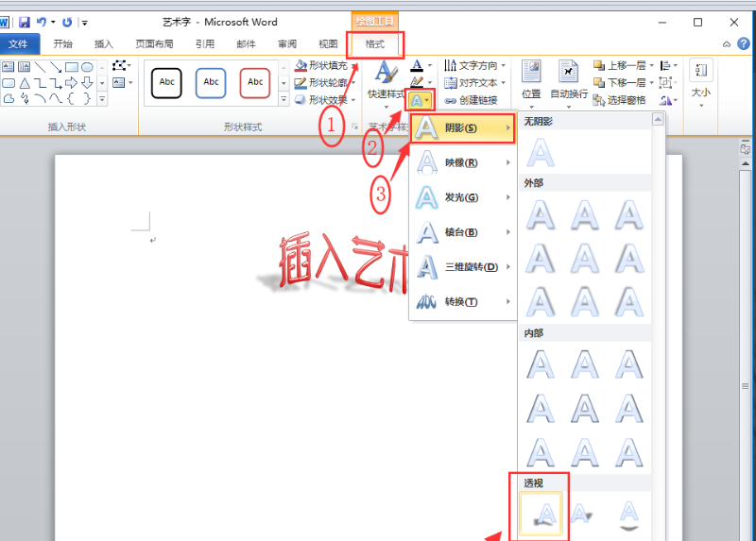
Task: Apply the blue outline Abc shape style
Action: pos(211,83)
